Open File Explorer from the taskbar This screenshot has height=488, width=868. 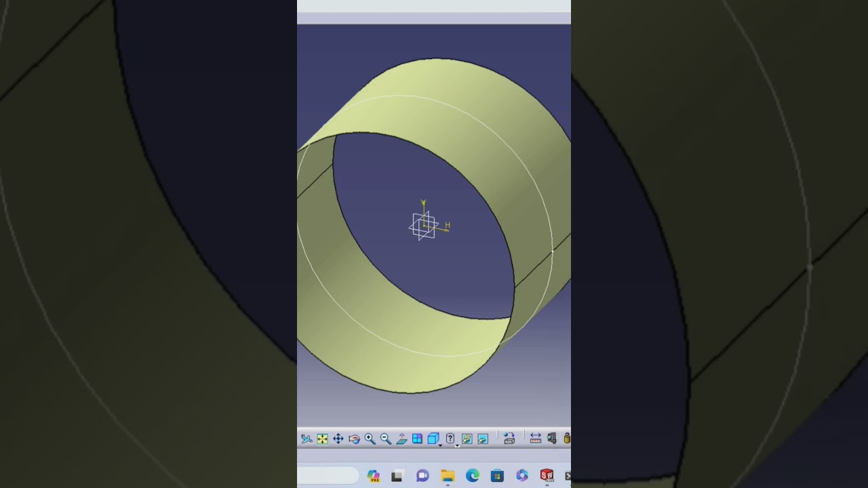[x=448, y=476]
